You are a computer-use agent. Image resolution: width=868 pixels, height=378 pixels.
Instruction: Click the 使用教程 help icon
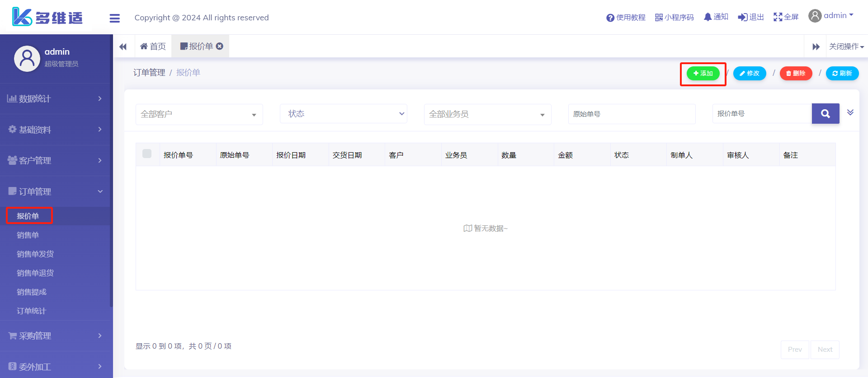click(x=610, y=18)
